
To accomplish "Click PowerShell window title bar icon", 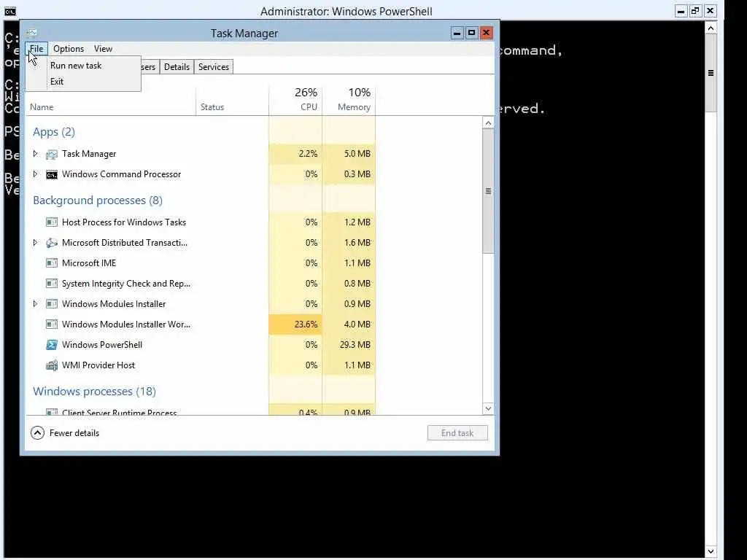I will coord(9,11).
